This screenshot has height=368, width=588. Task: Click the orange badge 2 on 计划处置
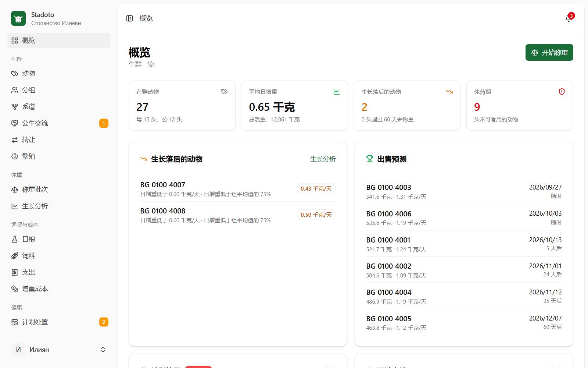click(x=104, y=322)
